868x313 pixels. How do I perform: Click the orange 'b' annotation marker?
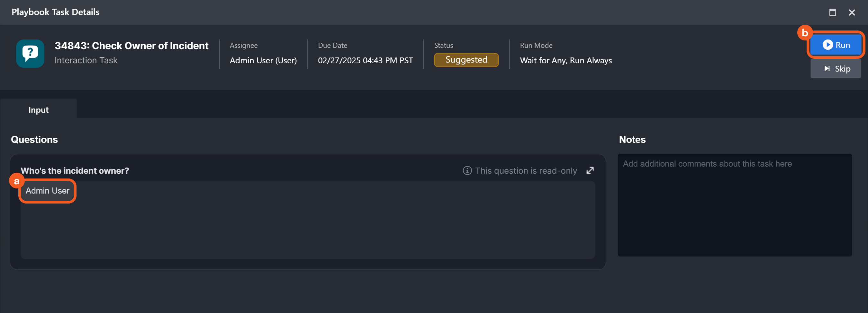[805, 33]
